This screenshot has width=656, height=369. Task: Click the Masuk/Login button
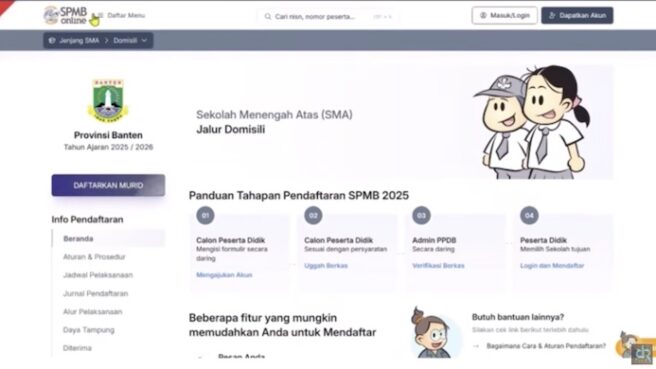pyautogui.click(x=505, y=15)
